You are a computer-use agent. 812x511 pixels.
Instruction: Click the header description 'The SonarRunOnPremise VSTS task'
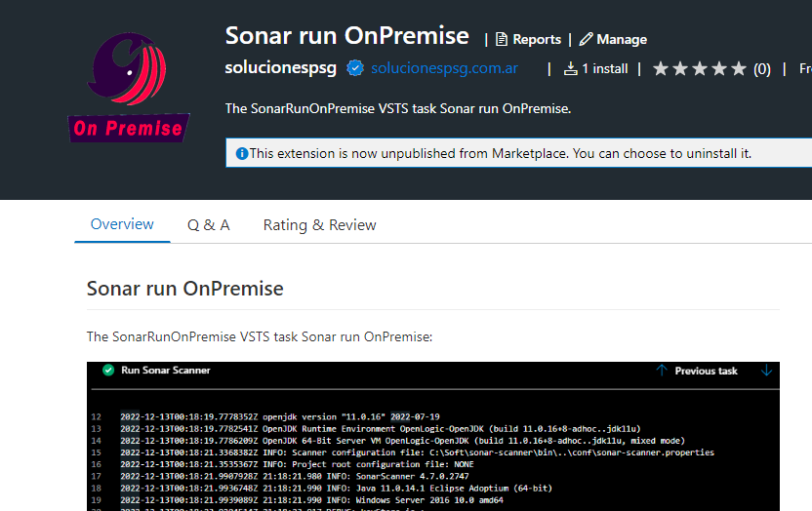pyautogui.click(x=398, y=108)
